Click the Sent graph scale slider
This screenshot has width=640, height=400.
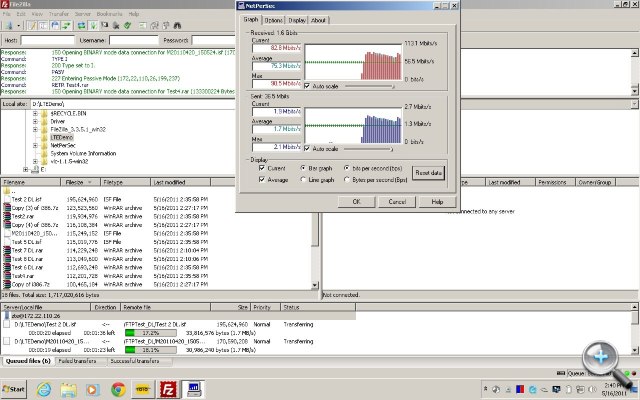tap(369, 149)
